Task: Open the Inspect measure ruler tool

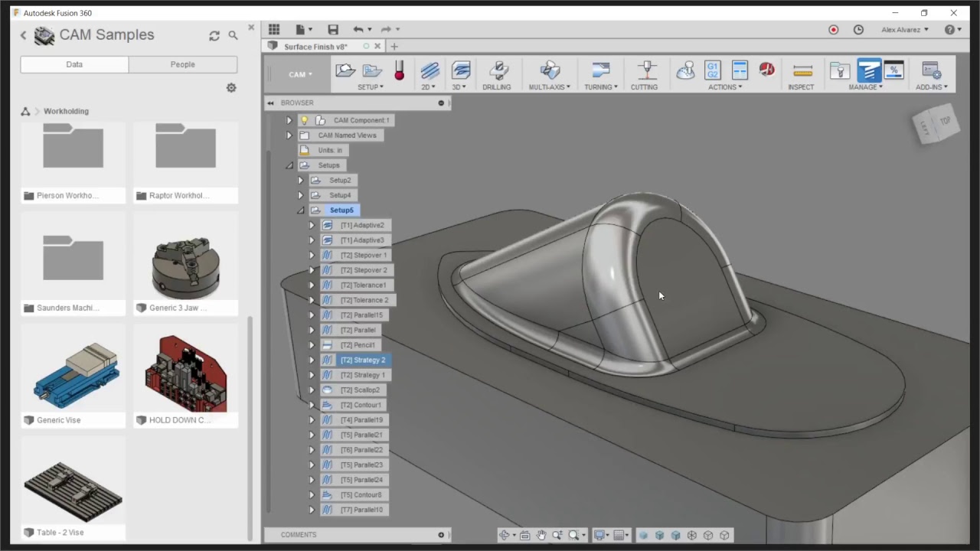Action: (x=802, y=71)
